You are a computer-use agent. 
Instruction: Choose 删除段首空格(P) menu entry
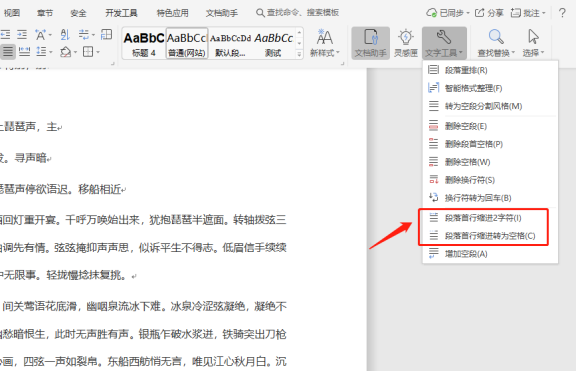coord(490,144)
